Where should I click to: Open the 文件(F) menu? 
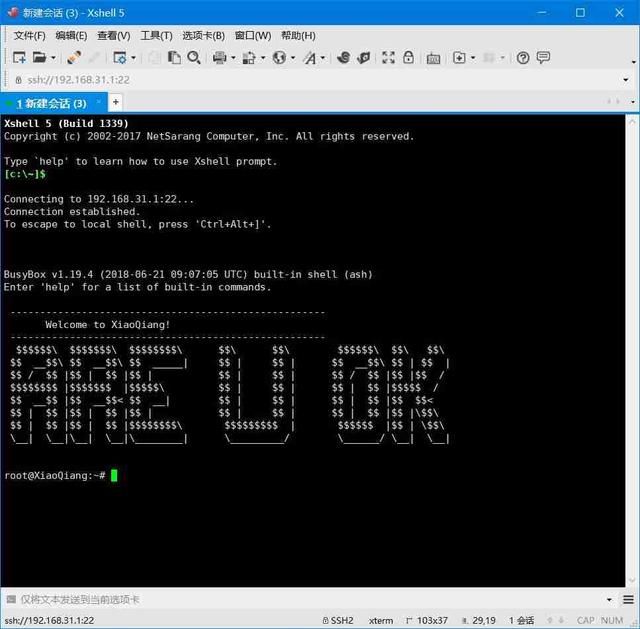coord(29,36)
